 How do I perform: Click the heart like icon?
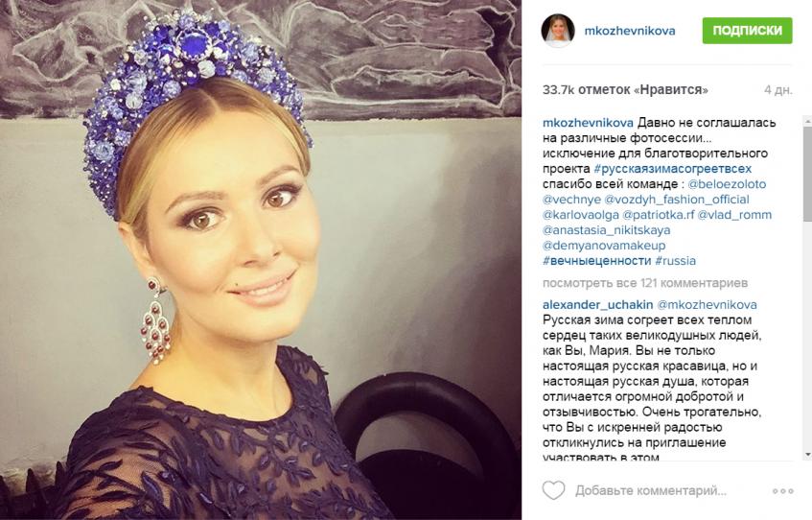(553, 490)
